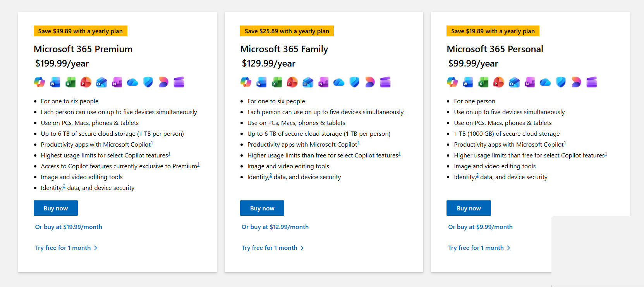Select the 'Microsoft 365 Personal' heading
This screenshot has width=644, height=287.
[495, 49]
